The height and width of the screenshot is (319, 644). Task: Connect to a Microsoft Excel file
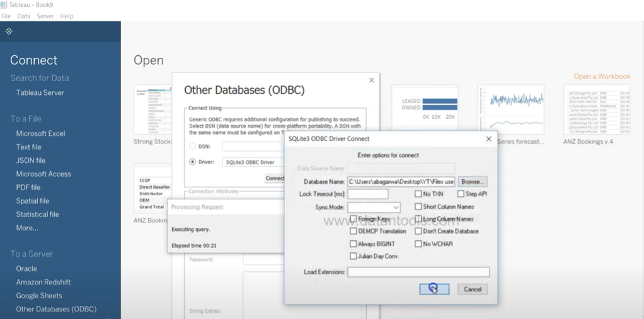(x=41, y=133)
